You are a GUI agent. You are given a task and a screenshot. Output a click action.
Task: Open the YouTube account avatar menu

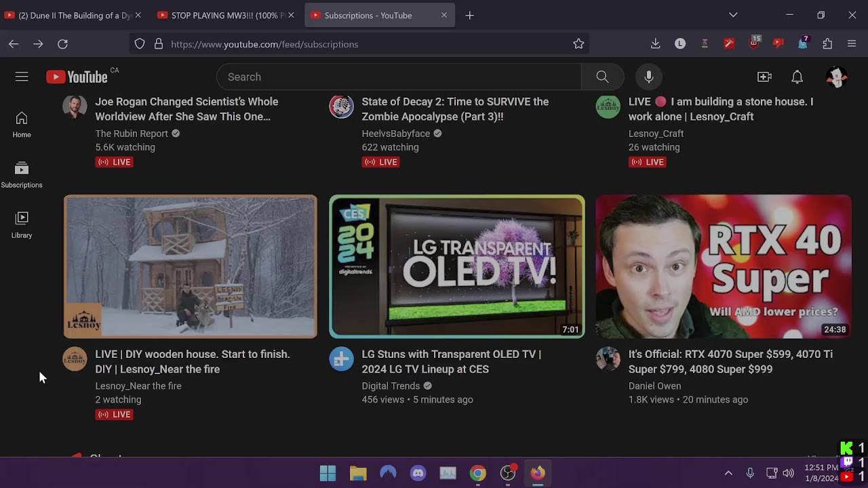click(837, 77)
